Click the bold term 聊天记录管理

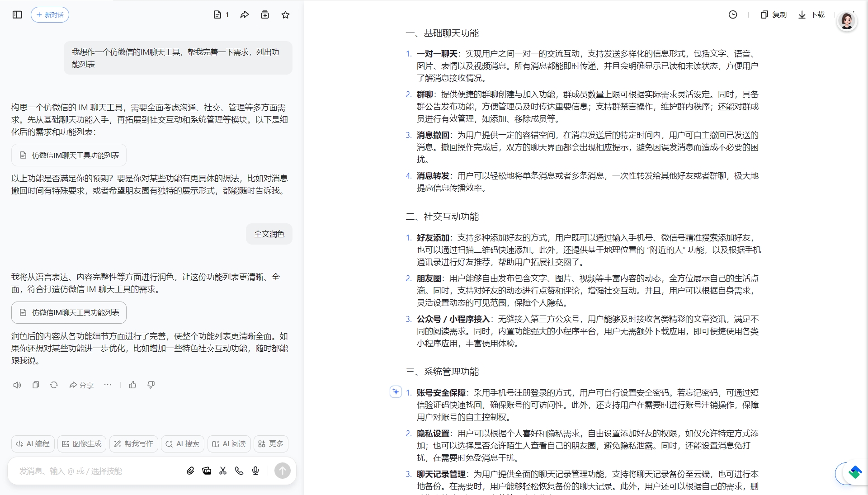441,474
